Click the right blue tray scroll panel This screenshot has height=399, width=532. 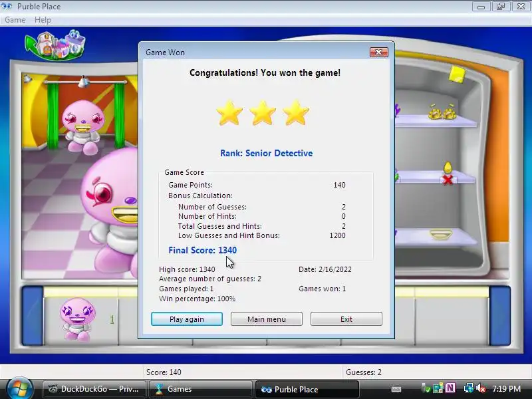[500, 315]
